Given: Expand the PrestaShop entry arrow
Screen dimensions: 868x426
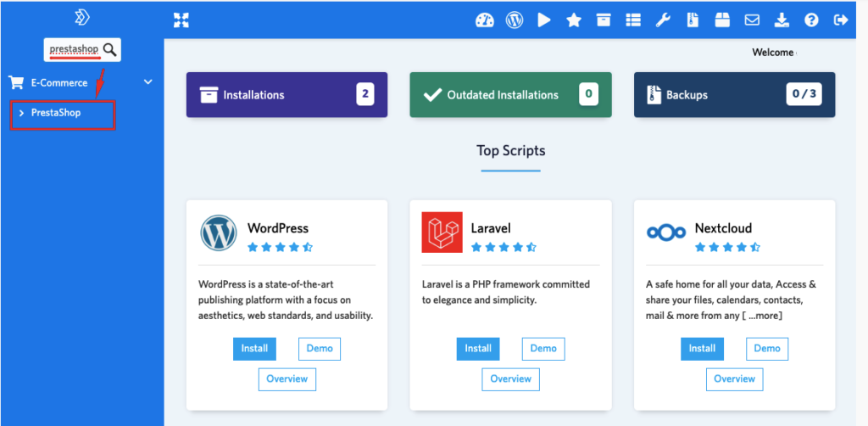Looking at the screenshot, I should (x=21, y=113).
